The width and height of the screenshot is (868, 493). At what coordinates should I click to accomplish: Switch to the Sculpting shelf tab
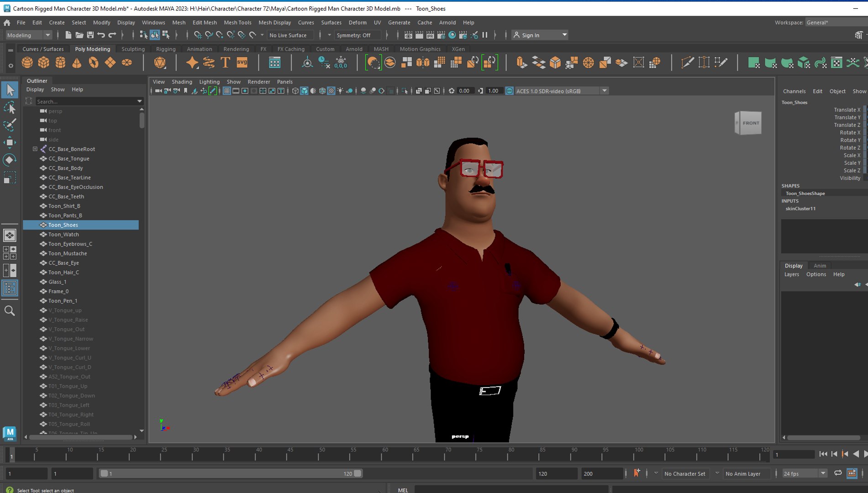(x=133, y=49)
